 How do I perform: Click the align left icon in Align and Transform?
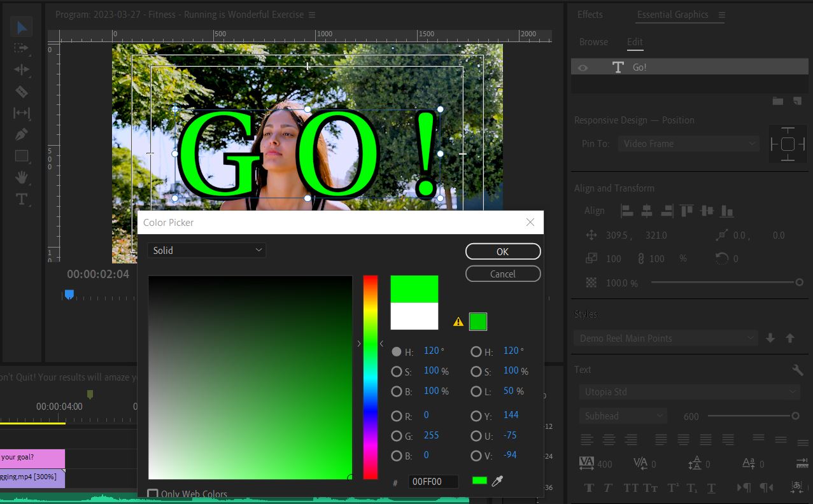[x=627, y=211]
